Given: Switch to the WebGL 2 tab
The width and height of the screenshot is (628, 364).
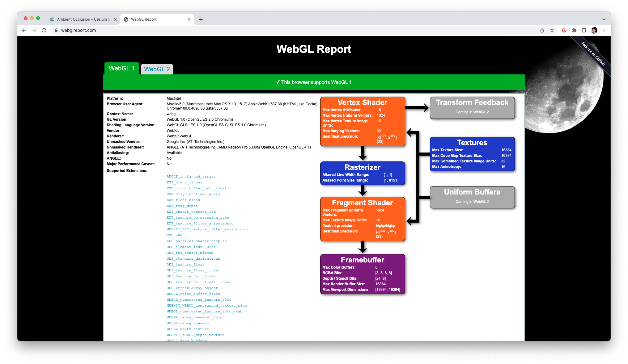Looking at the screenshot, I should click(x=157, y=69).
